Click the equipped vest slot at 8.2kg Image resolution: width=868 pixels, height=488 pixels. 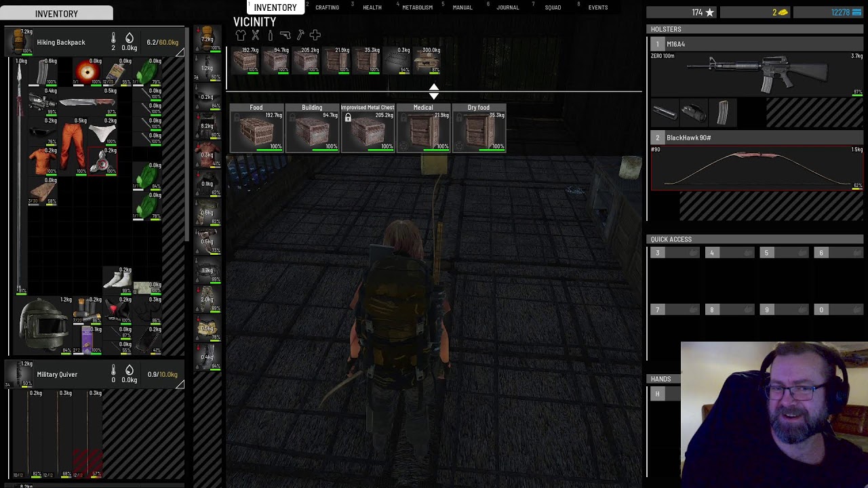tap(208, 127)
